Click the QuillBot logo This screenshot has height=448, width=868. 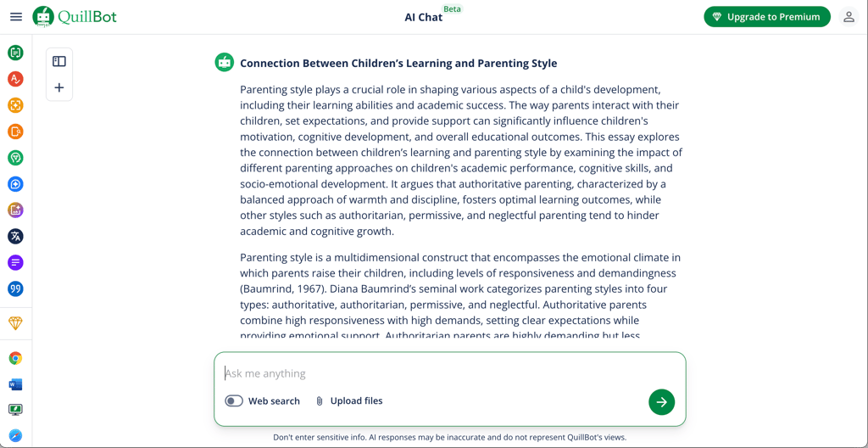point(75,17)
